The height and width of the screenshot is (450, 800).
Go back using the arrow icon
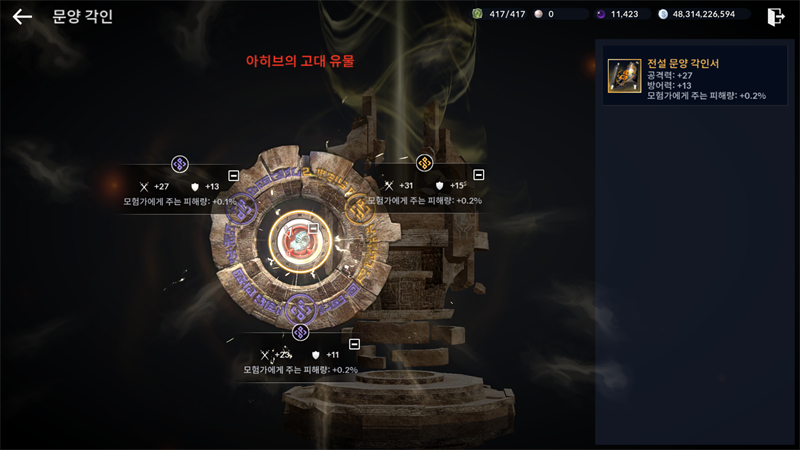[x=22, y=16]
